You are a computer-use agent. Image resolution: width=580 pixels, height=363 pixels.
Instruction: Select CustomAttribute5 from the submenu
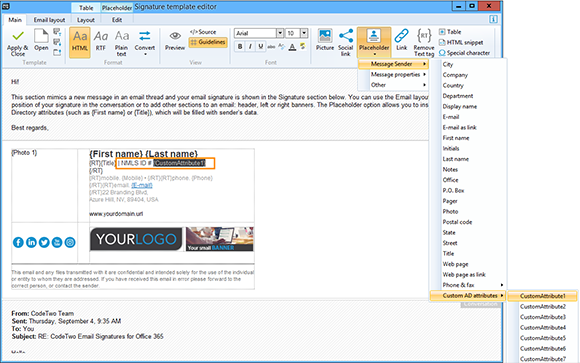(x=542, y=338)
